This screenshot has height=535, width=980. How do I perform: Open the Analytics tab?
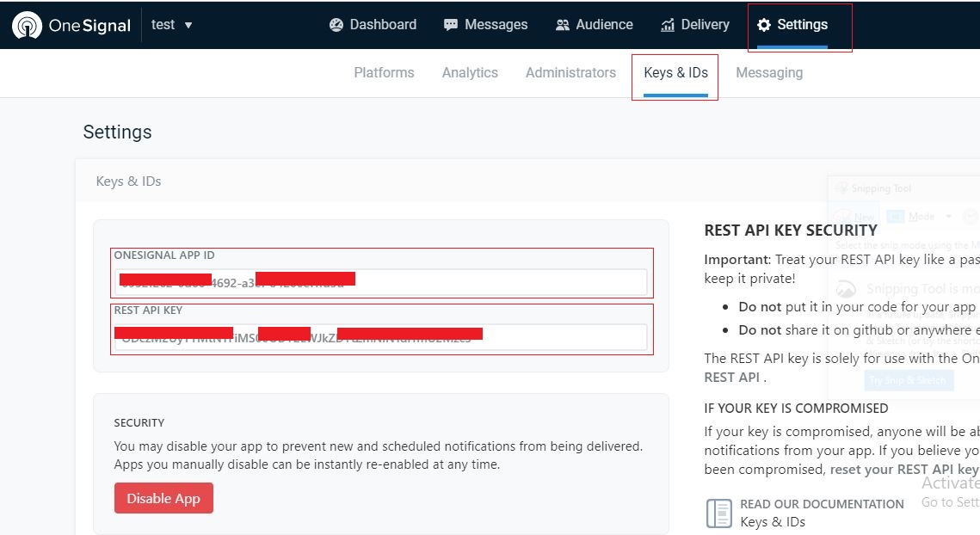click(470, 73)
